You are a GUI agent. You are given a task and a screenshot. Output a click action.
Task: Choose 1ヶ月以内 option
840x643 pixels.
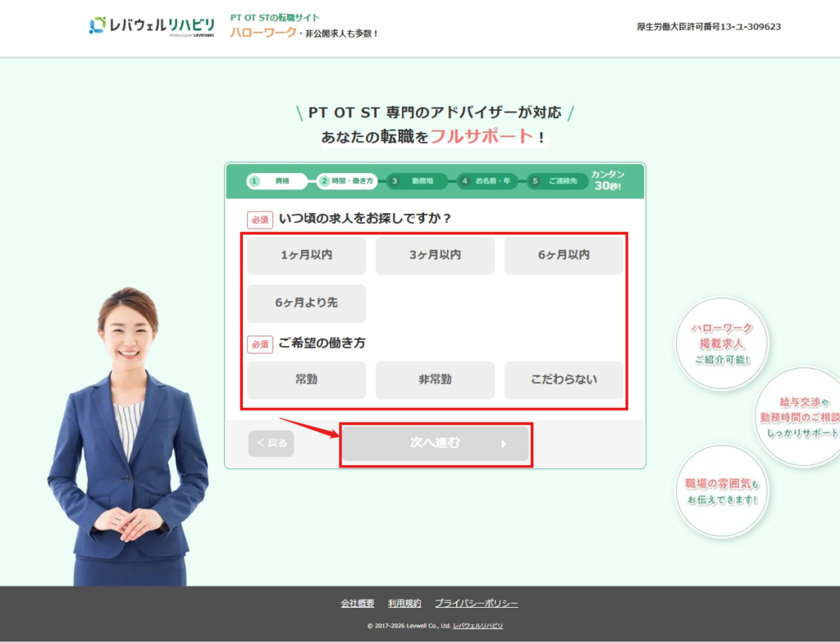[306, 256]
